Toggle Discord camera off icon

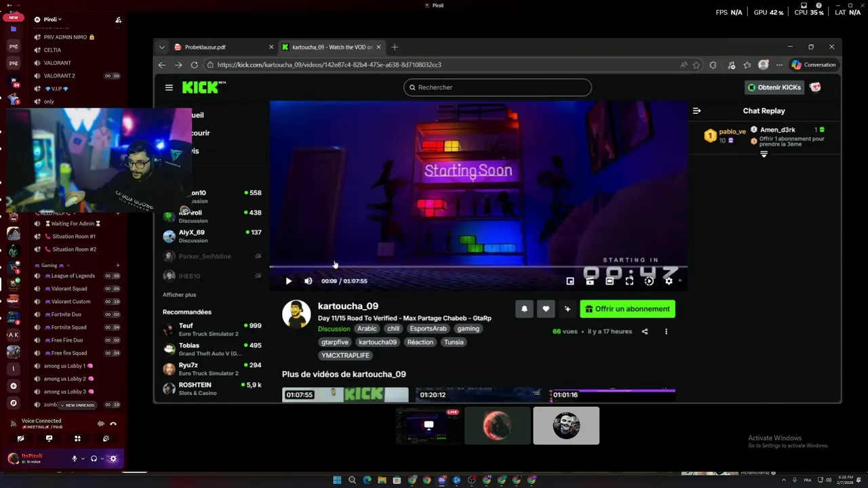click(20, 439)
